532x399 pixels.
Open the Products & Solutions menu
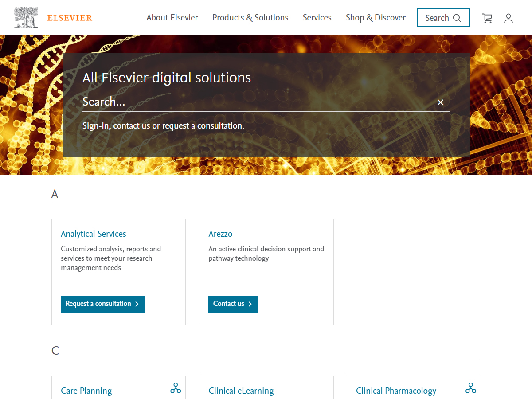coord(250,18)
